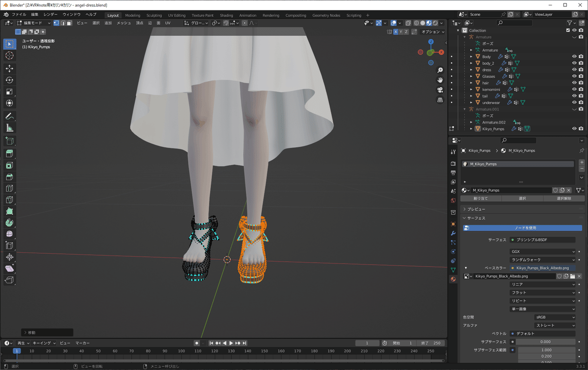The height and width of the screenshot is (370, 588).
Task: Hide the hair object in outliner
Action: 574,83
